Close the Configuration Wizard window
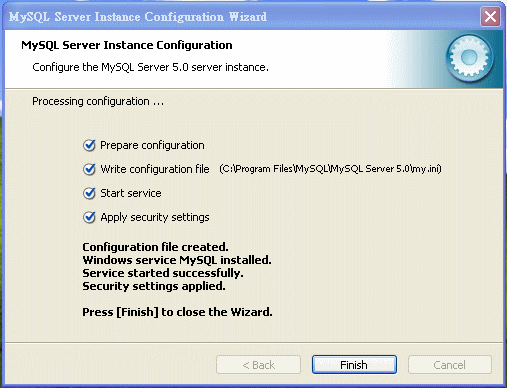This screenshot has width=507, height=388. [x=490, y=16]
